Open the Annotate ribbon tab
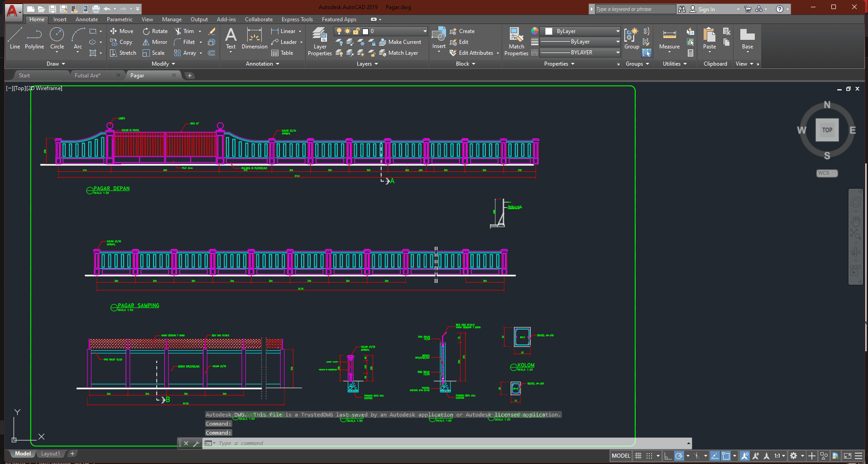The image size is (868, 464). pyautogui.click(x=86, y=19)
